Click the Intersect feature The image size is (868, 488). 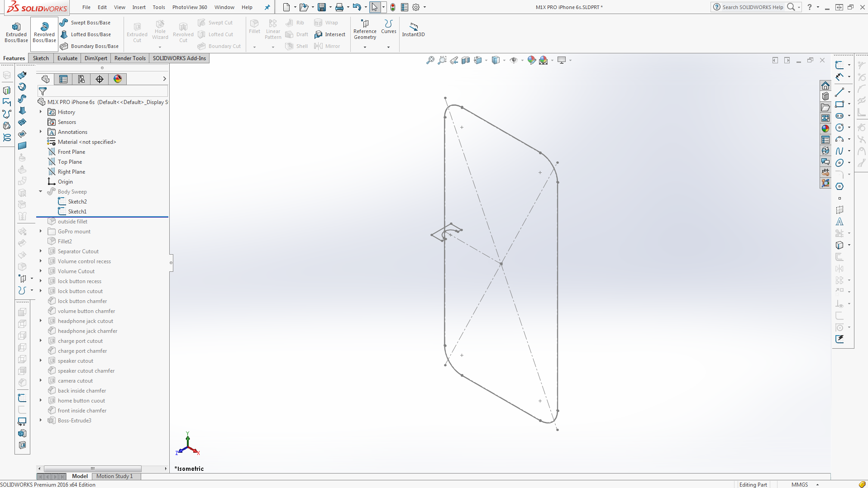tap(330, 34)
